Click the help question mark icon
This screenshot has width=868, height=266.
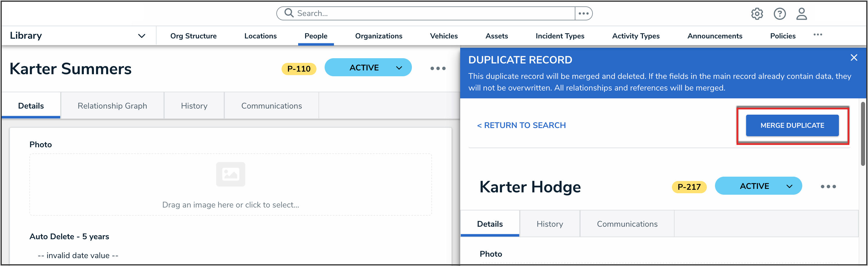point(779,14)
